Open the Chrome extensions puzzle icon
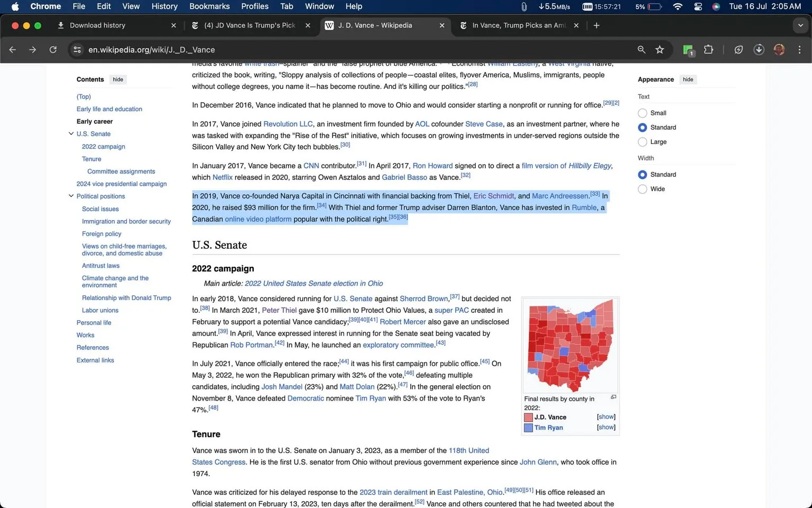Screen dimensions: 812x508 point(708,49)
